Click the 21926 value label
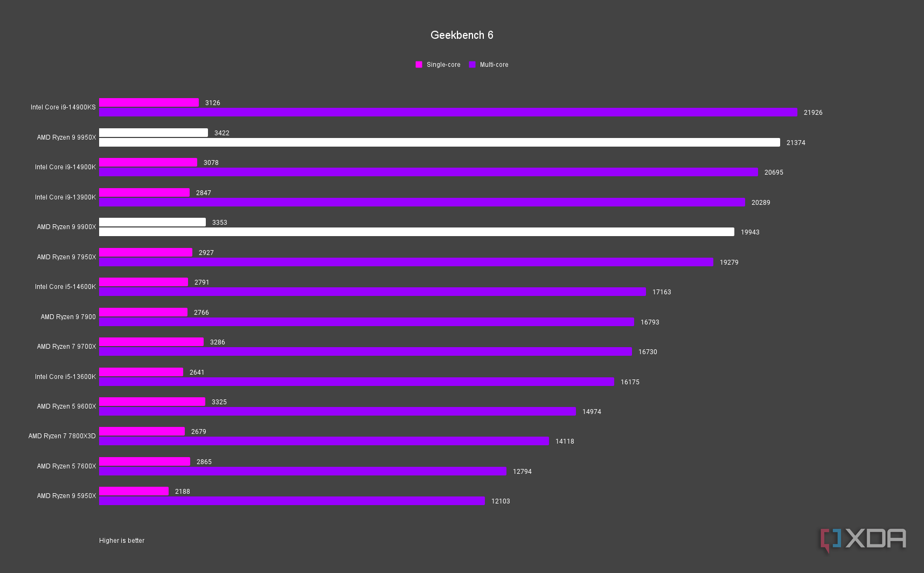 pos(813,113)
